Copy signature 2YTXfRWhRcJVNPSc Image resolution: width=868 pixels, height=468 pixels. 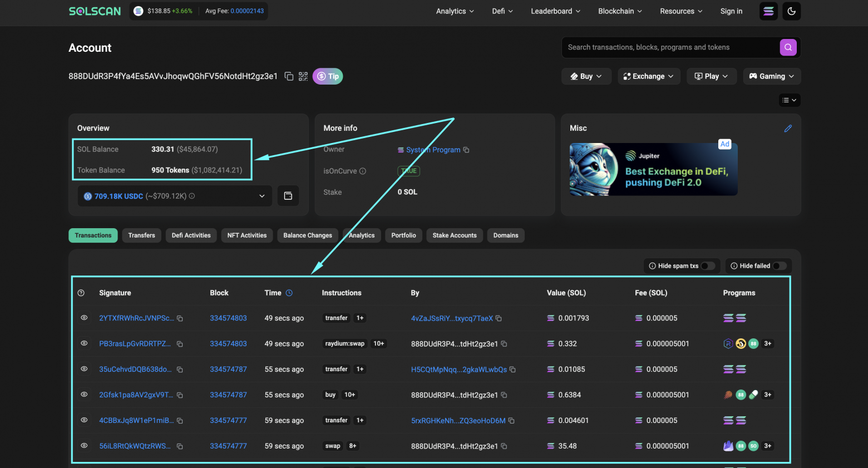click(180, 318)
